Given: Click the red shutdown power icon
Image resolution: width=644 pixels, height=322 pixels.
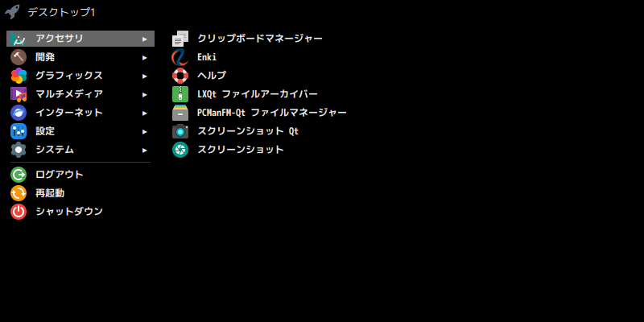Looking at the screenshot, I should pos(19,212).
